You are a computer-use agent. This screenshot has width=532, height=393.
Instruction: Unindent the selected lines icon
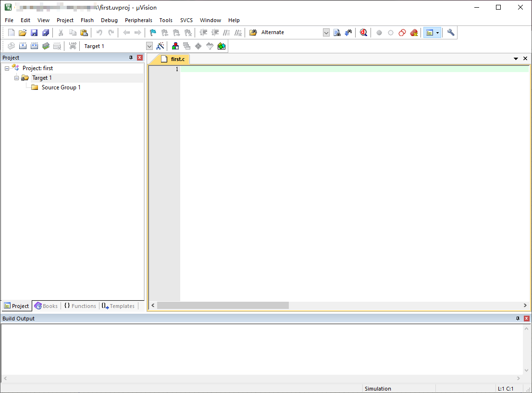coord(215,33)
